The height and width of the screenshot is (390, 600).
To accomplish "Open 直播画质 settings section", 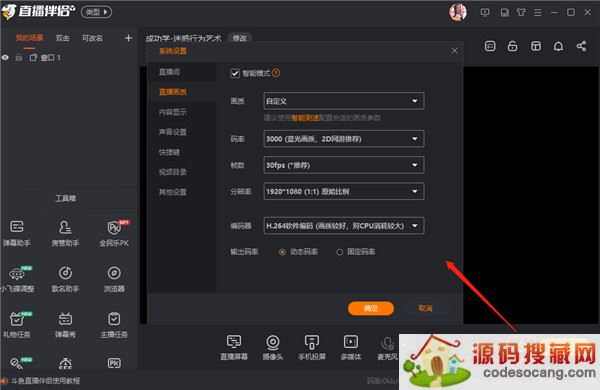I will click(x=182, y=92).
